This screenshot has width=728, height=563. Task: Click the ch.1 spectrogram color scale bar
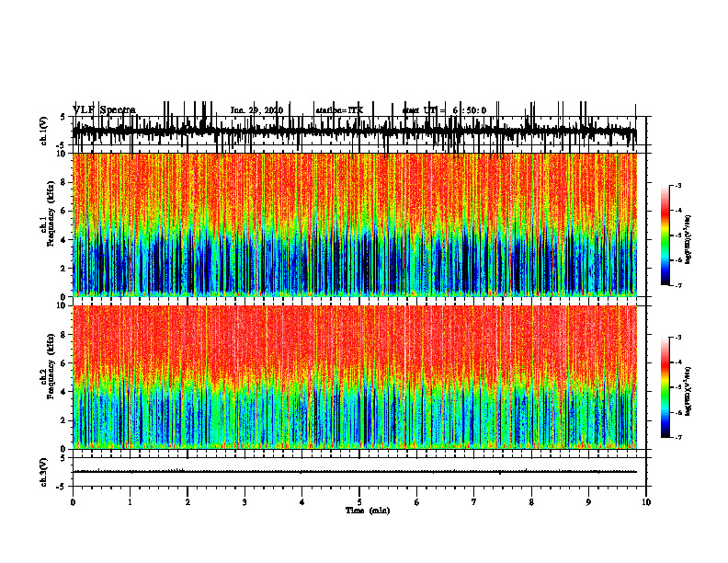click(x=665, y=236)
